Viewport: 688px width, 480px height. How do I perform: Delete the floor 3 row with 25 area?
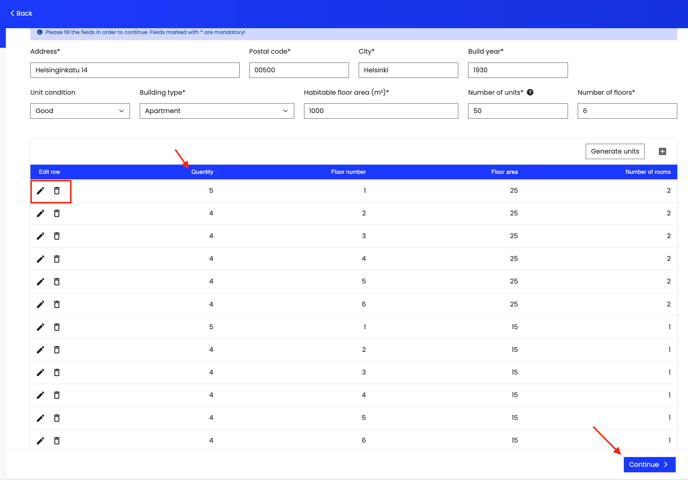click(57, 236)
